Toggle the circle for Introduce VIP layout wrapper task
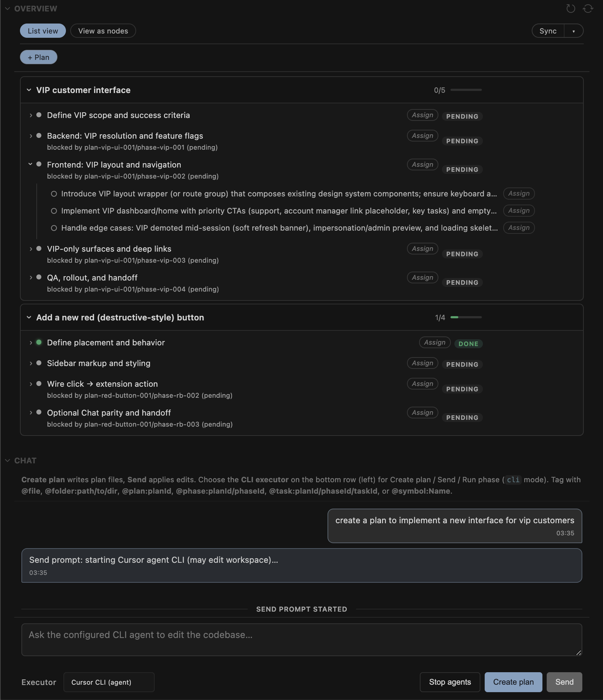 coord(54,194)
